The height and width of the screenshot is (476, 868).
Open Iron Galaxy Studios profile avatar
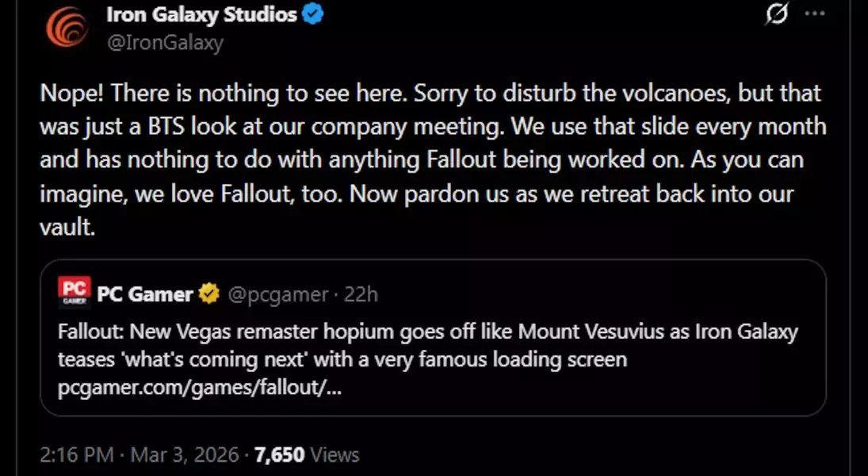point(67,26)
